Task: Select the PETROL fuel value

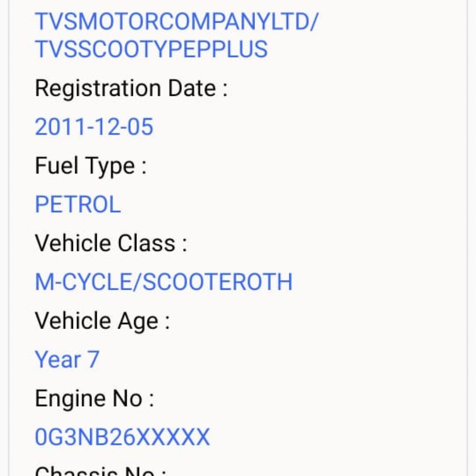Action: (x=78, y=205)
